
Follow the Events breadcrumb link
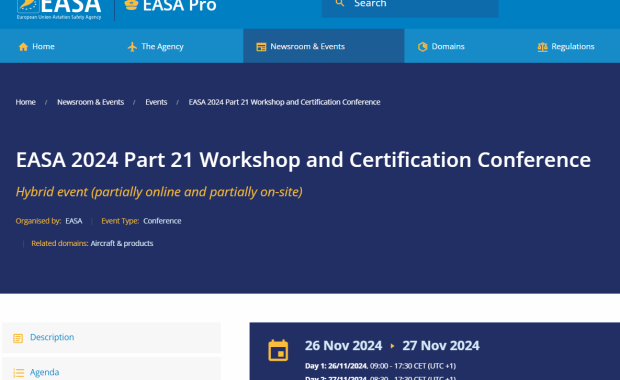[156, 102]
